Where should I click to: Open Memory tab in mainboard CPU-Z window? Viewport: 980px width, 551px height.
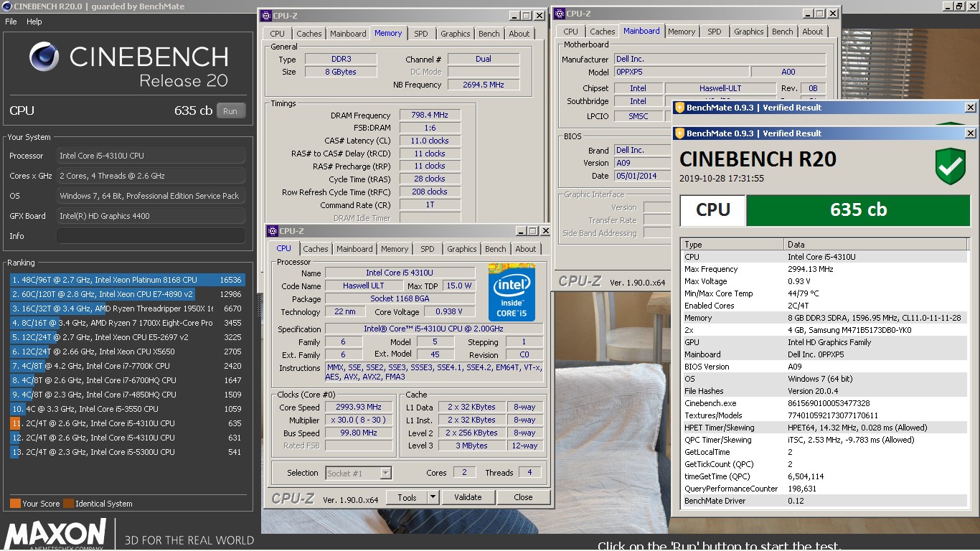[682, 32]
